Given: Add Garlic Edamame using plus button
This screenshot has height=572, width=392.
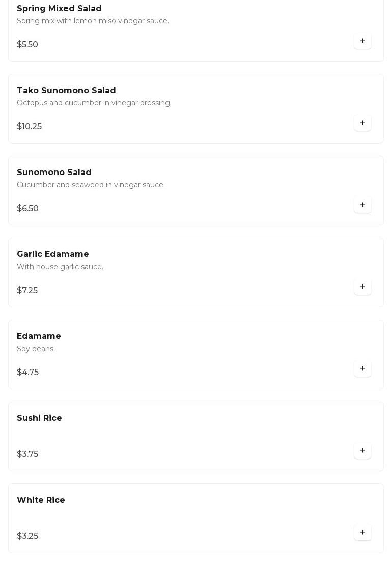Looking at the screenshot, I should click(x=362, y=287).
